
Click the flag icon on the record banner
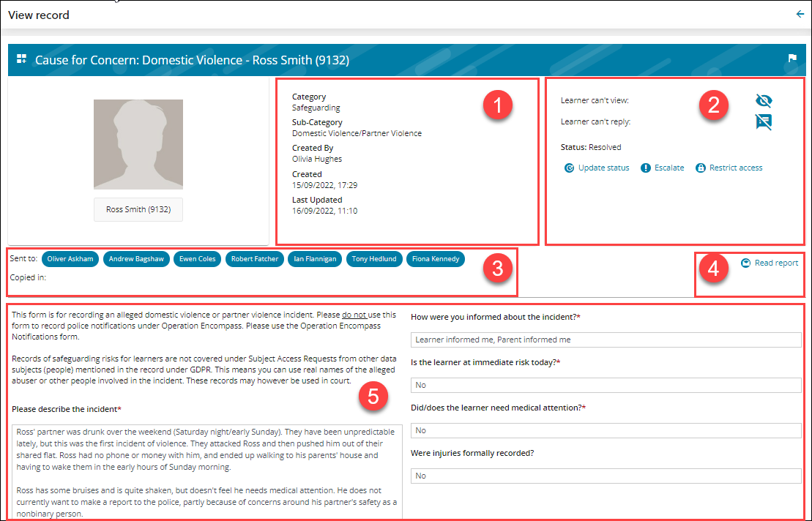(x=791, y=59)
